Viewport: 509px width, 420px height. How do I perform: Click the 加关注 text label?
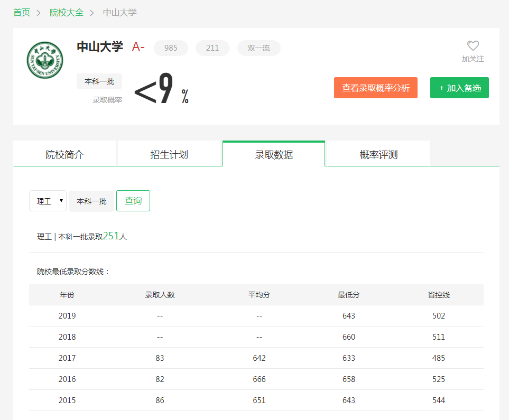(x=473, y=59)
